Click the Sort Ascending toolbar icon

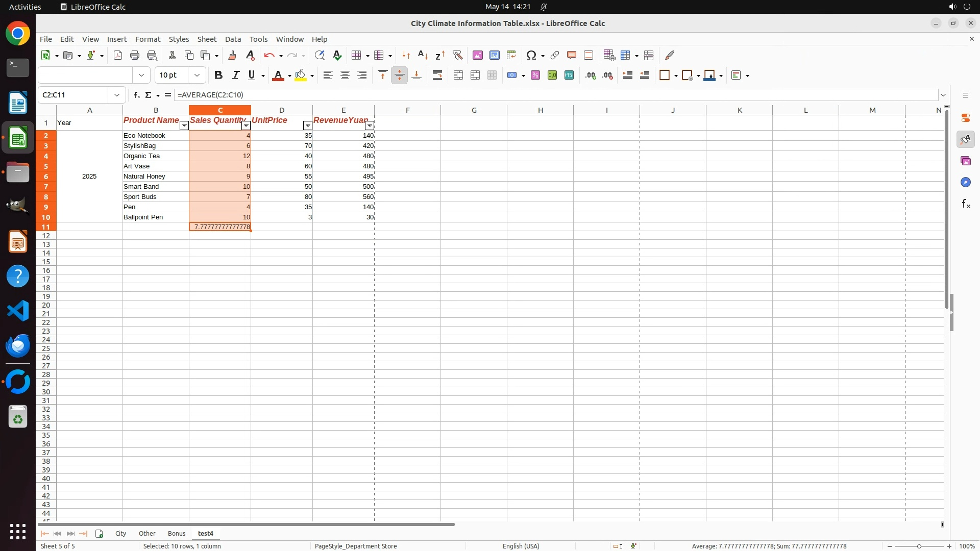[423, 55]
